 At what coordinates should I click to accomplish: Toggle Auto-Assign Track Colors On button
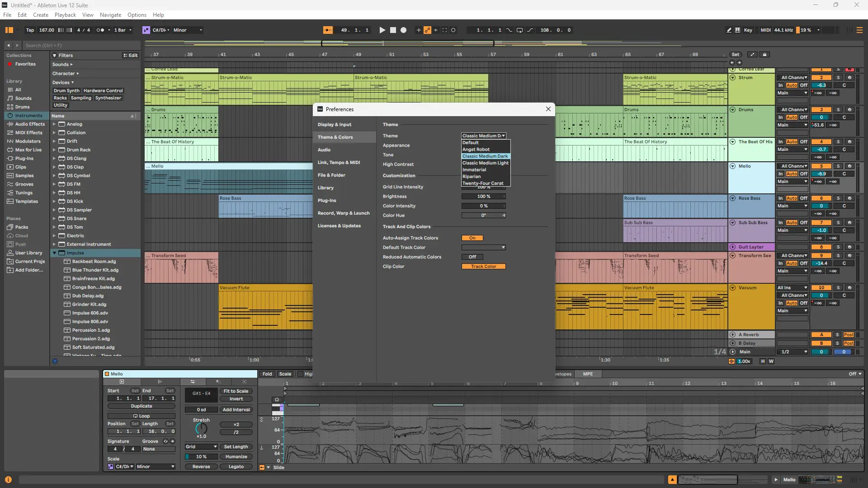[472, 238]
